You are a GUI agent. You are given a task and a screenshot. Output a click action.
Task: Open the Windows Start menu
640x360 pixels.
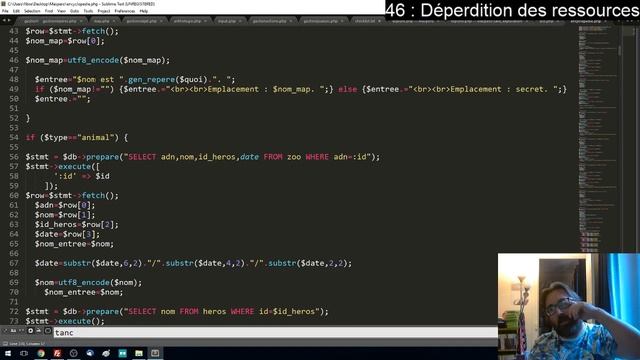(x=8, y=353)
